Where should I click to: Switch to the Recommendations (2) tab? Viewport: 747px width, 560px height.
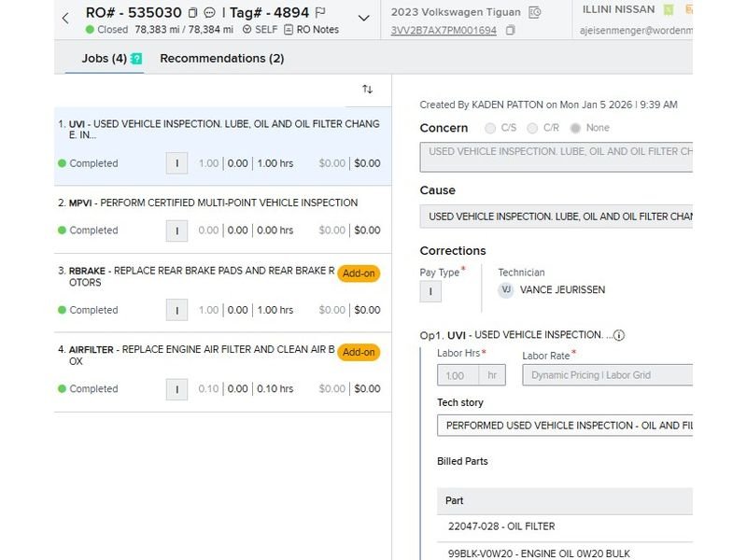221,58
